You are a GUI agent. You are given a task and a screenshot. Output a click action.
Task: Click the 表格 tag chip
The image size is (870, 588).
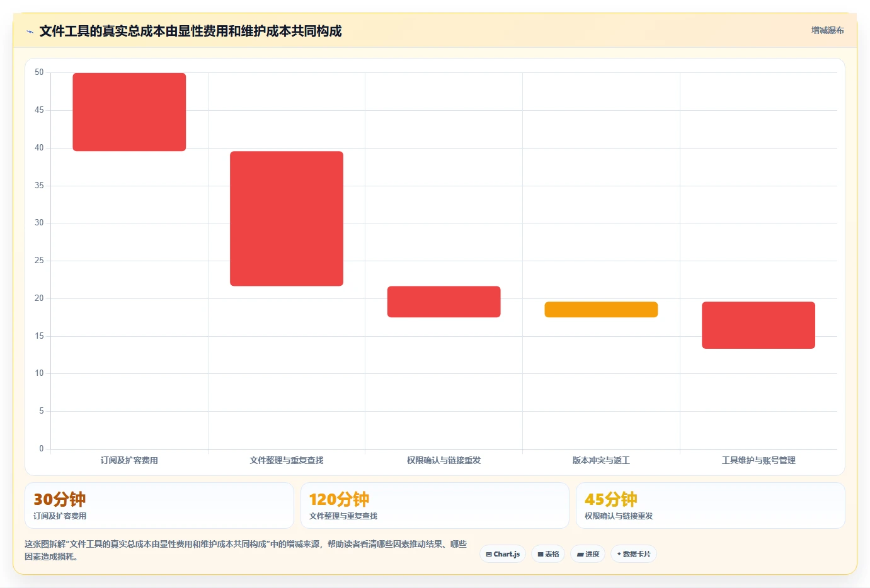(548, 554)
